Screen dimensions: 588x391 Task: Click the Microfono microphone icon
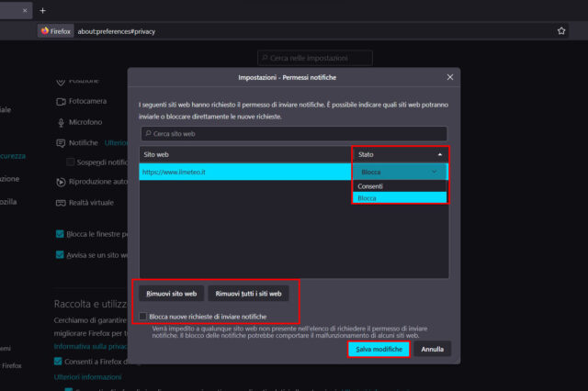coord(62,122)
